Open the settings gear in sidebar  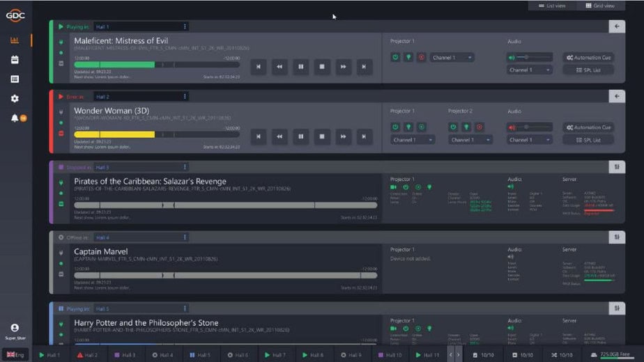tap(15, 98)
